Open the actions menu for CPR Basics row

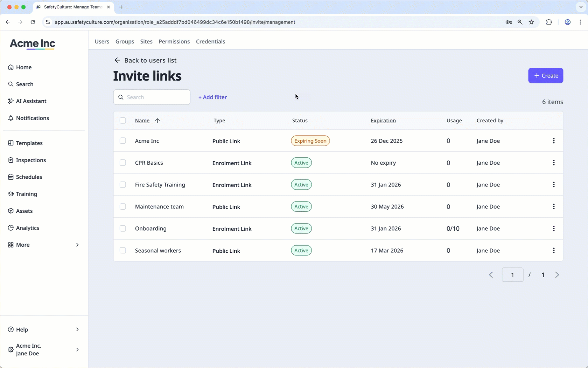tap(554, 163)
